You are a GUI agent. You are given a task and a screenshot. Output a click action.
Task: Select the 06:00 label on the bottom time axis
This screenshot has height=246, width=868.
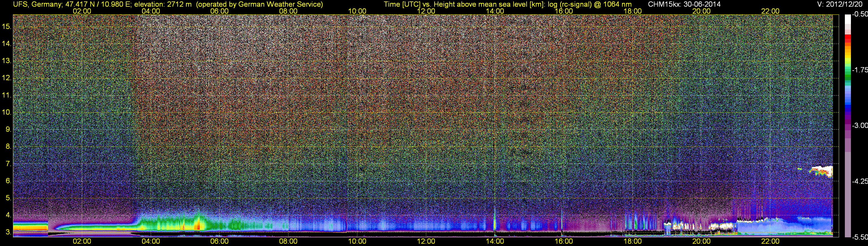click(219, 241)
